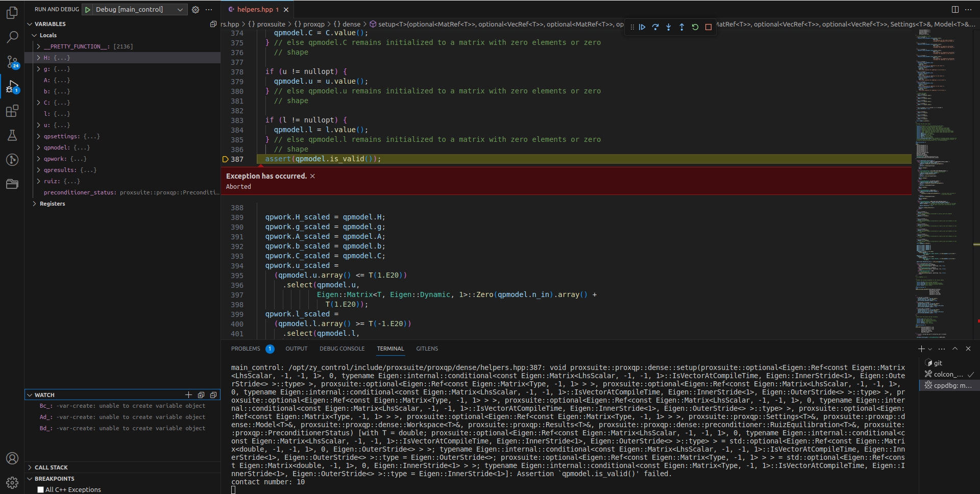Open the Source Control view
The image size is (980, 494).
(12, 61)
